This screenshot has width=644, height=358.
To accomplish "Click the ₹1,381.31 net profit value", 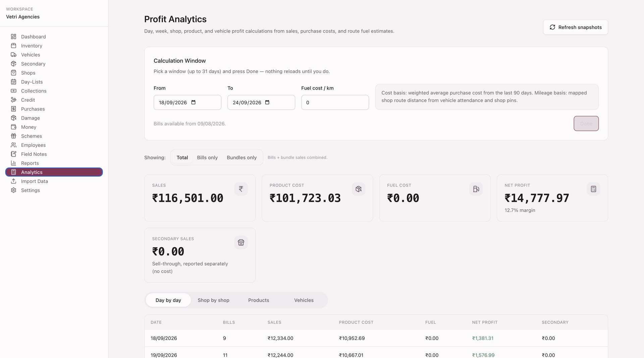I will [483, 338].
